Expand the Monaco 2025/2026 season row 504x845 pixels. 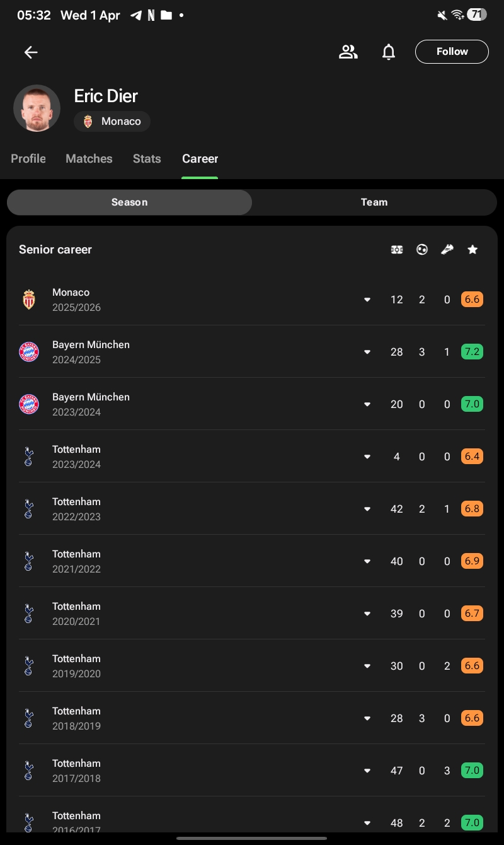pyautogui.click(x=367, y=300)
